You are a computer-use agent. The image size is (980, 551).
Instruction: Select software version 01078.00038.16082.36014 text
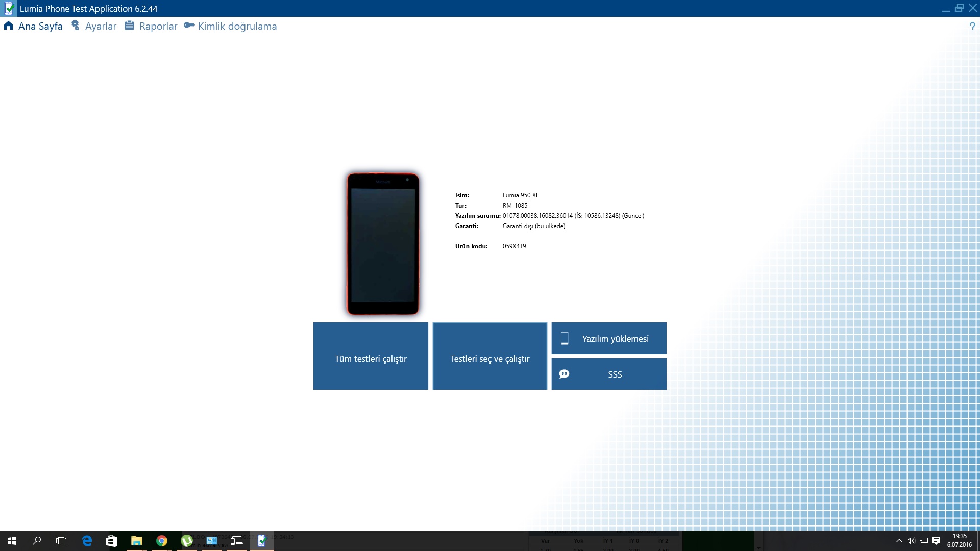537,216
